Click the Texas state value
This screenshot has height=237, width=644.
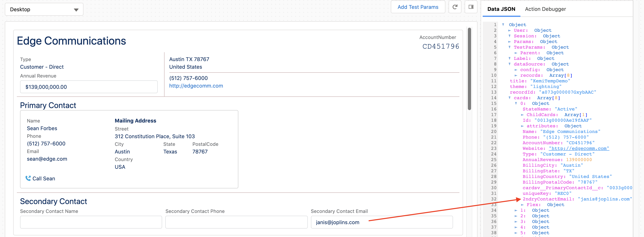(x=170, y=152)
